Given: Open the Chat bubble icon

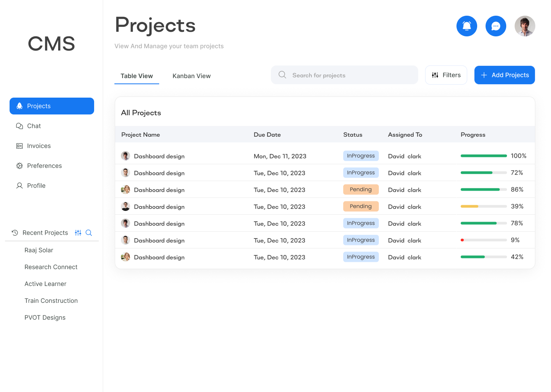Looking at the screenshot, I should pos(20,126).
